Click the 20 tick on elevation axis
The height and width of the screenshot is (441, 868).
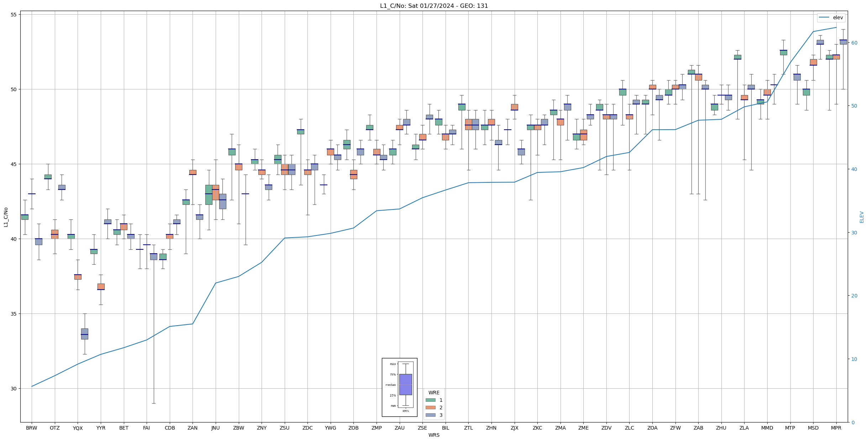point(854,296)
